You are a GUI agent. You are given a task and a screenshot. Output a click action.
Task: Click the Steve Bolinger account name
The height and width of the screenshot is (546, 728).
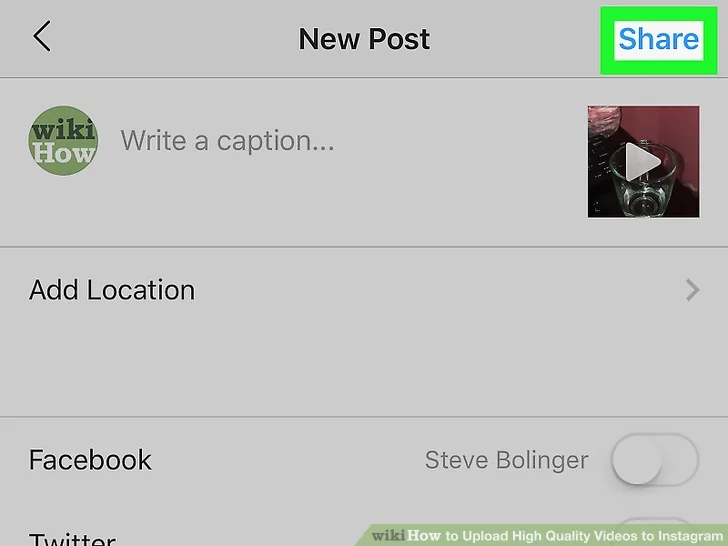[507, 461]
